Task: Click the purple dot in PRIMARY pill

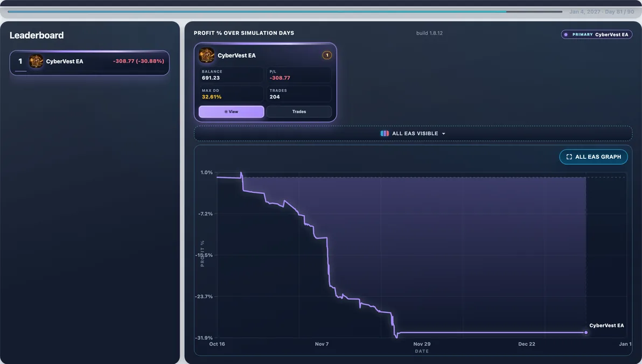Action: tap(566, 34)
